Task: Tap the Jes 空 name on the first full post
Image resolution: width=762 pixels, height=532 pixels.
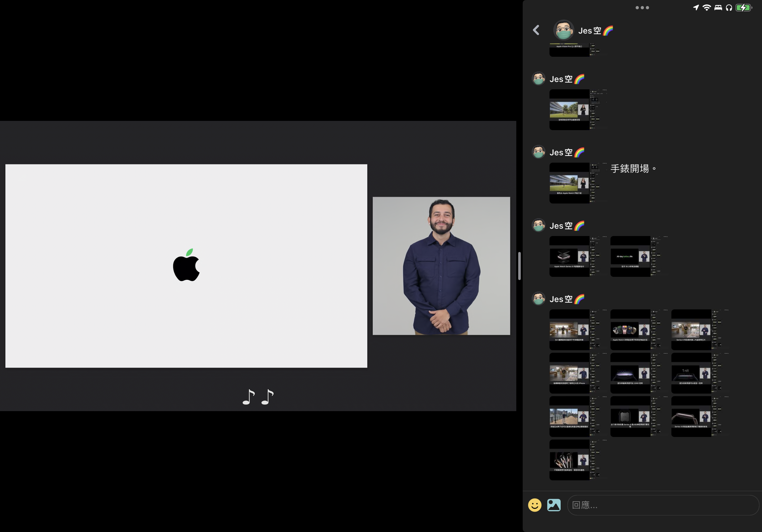Action: coord(567,79)
